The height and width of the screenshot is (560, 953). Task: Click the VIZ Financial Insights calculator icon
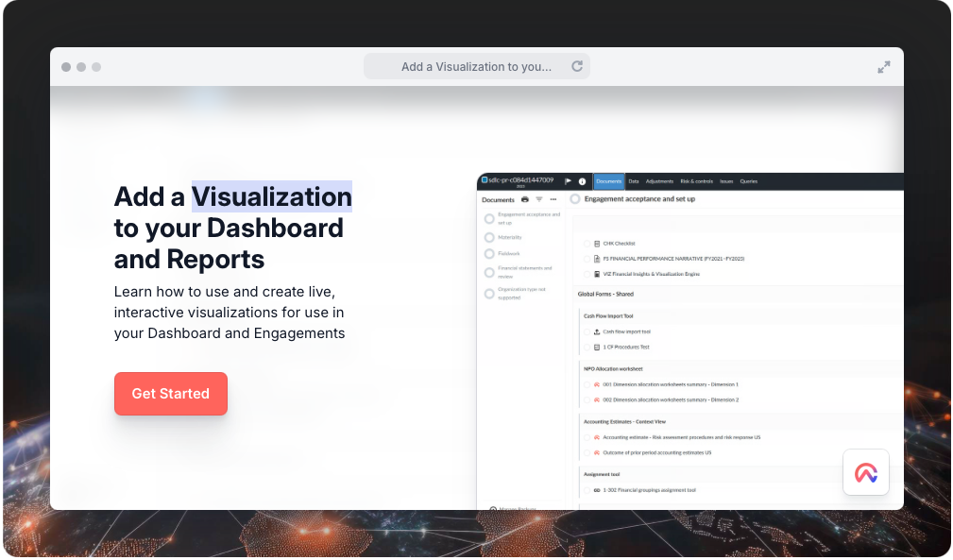click(597, 274)
